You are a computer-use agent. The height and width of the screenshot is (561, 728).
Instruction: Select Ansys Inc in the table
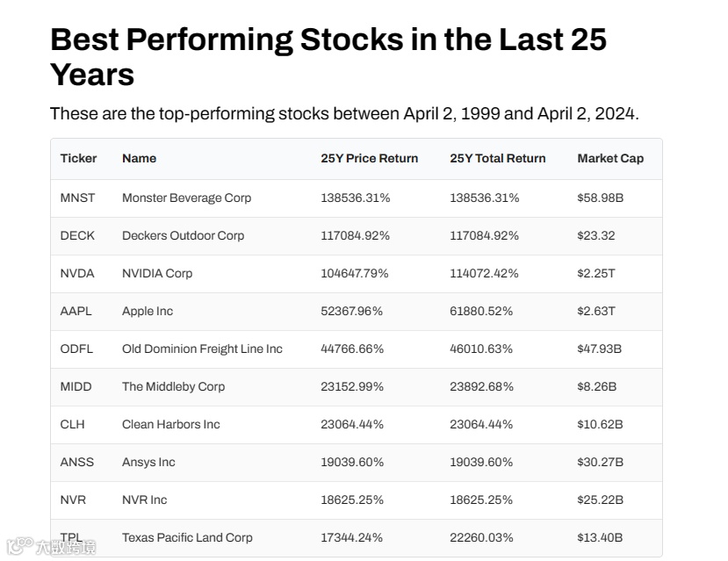click(148, 463)
